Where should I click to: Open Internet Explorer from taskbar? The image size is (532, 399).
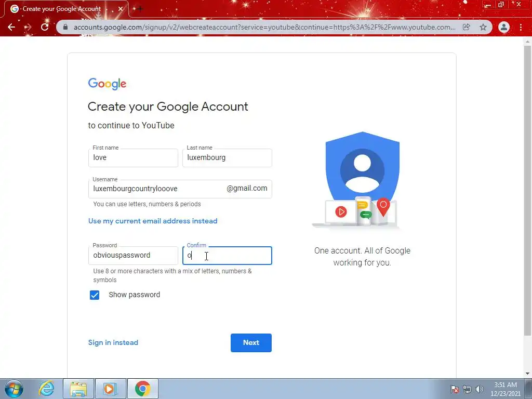point(46,389)
